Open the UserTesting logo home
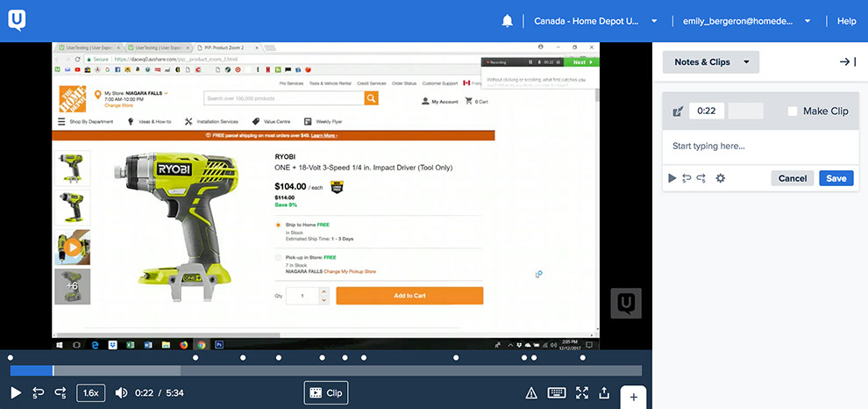Image resolution: width=868 pixels, height=409 pixels. coord(18,18)
